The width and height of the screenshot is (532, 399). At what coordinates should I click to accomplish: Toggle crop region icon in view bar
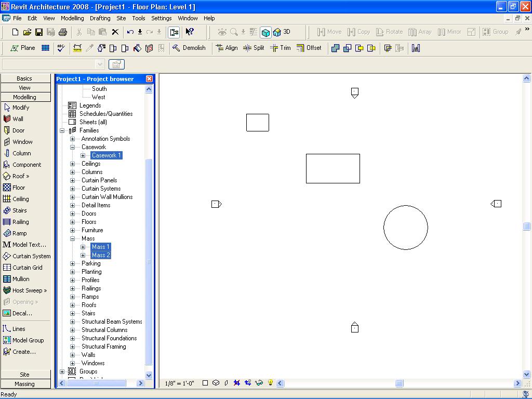(x=237, y=383)
